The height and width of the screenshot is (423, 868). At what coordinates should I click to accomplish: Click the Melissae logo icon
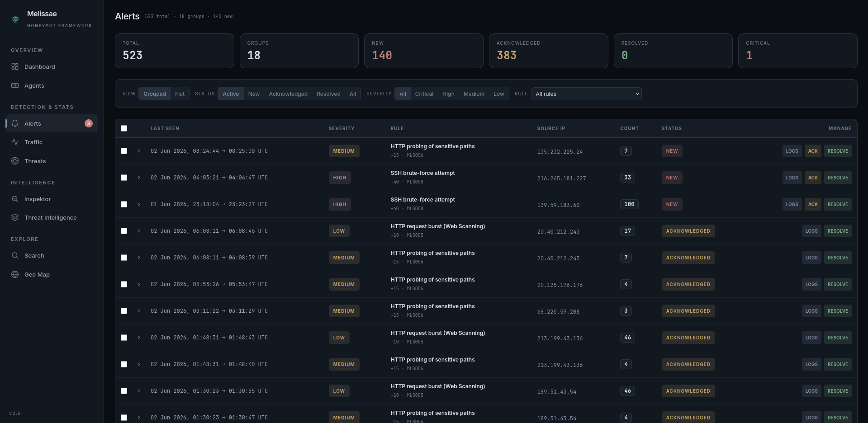(15, 19)
